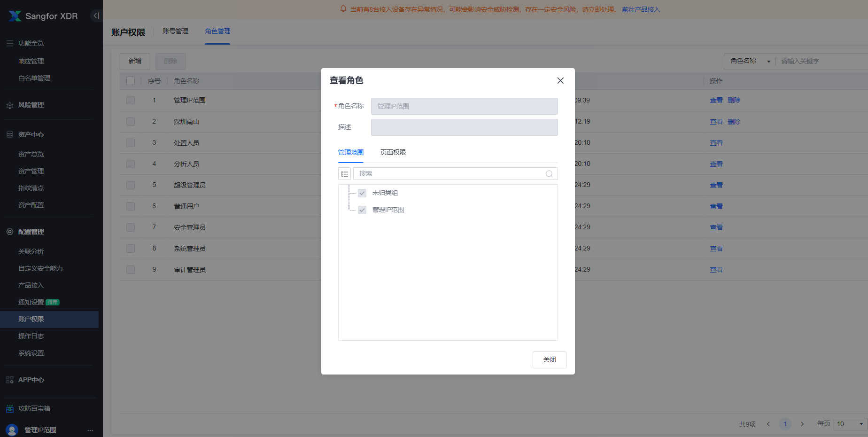Switch to the 账号管理 tab
This screenshot has width=868, height=437.
click(175, 31)
